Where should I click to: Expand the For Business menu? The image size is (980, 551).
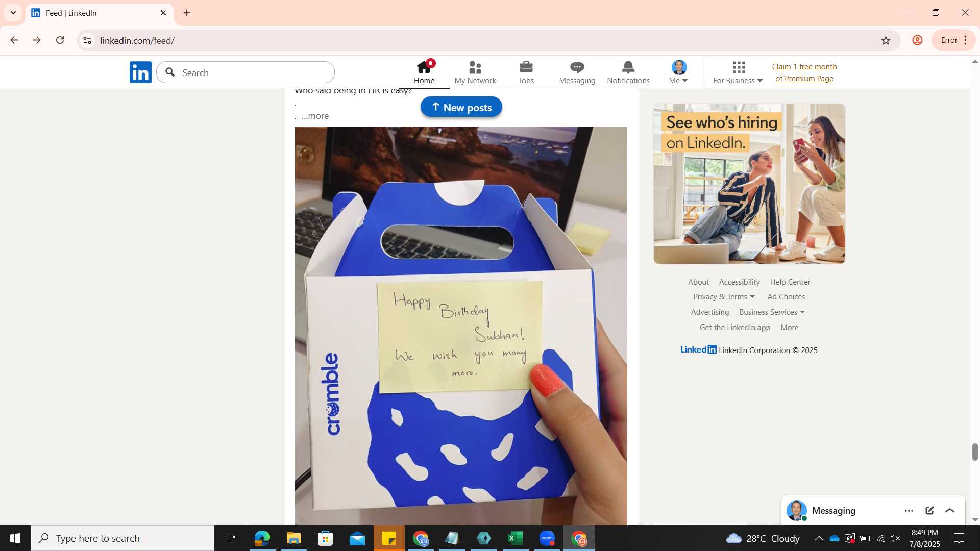click(738, 72)
